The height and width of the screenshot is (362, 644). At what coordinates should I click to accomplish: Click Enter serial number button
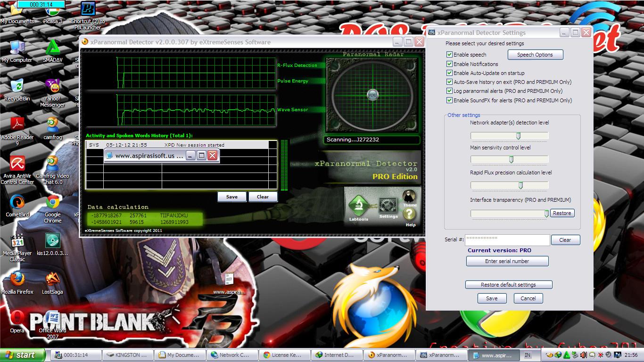coord(507,261)
